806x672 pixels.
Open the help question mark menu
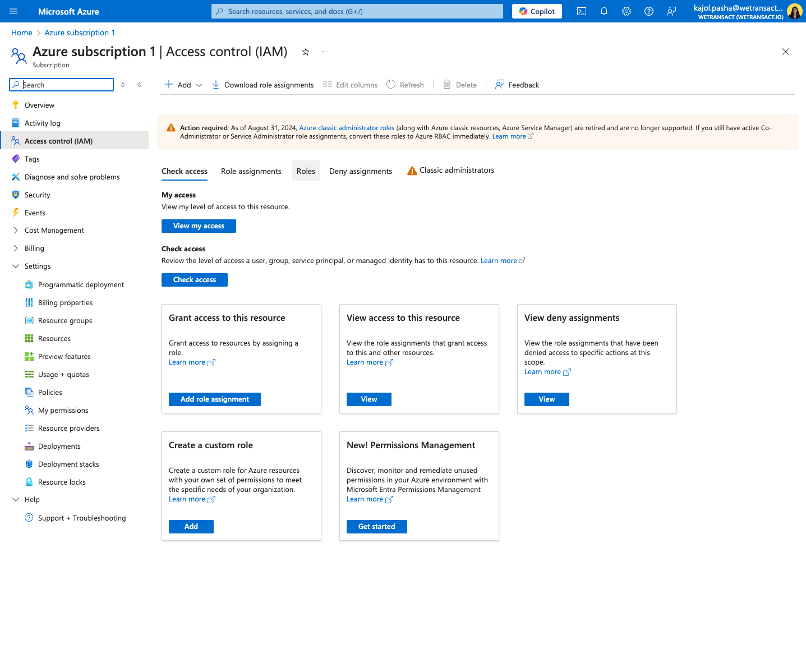point(649,11)
